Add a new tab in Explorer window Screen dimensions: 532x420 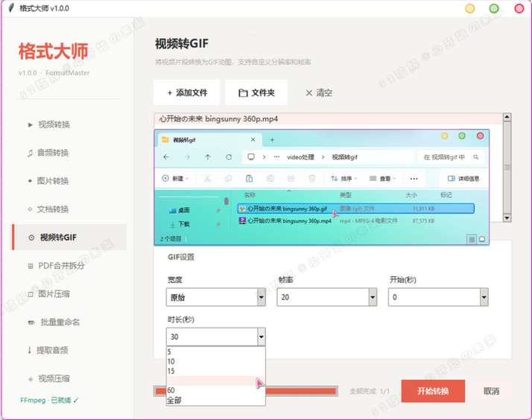click(272, 140)
